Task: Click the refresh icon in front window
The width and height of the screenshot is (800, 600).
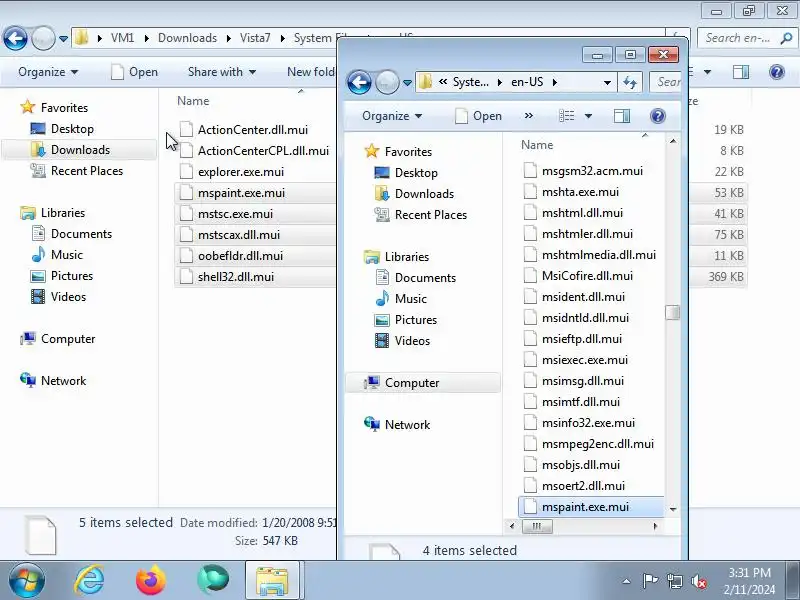Action: [630, 82]
